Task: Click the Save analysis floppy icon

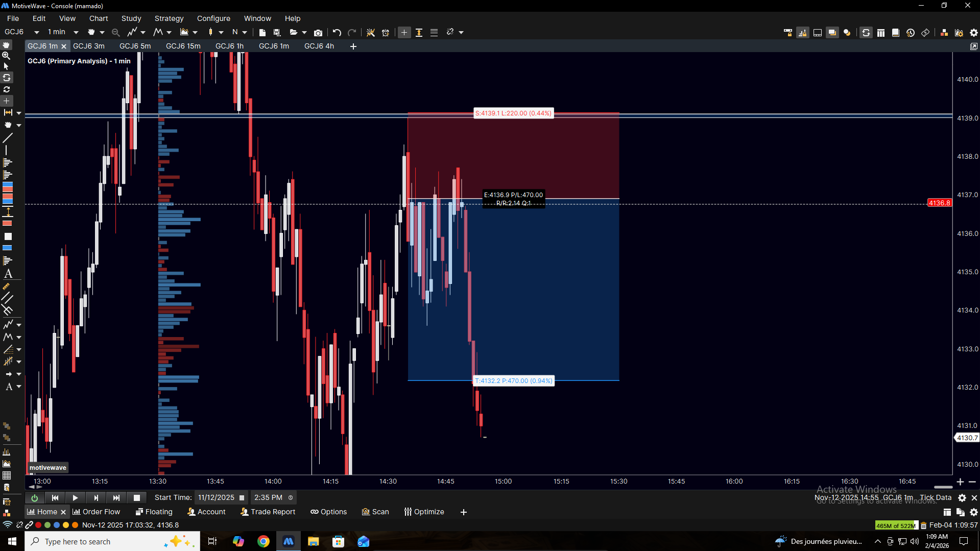Action: click(x=277, y=32)
